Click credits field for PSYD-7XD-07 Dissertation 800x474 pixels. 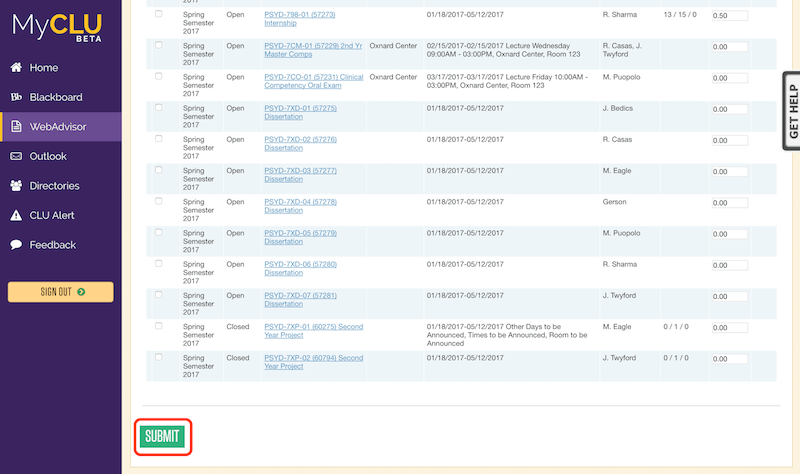729,297
